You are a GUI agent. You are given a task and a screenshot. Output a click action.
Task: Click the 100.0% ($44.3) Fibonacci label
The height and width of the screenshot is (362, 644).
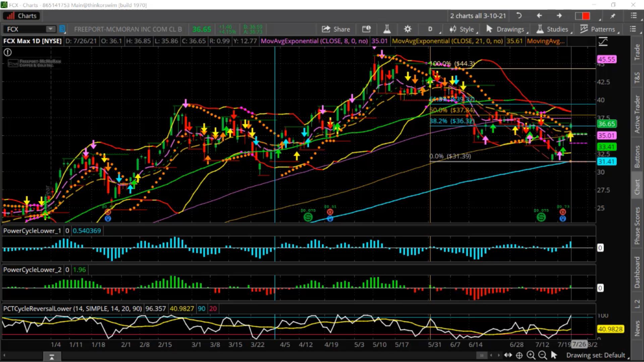coord(452,63)
